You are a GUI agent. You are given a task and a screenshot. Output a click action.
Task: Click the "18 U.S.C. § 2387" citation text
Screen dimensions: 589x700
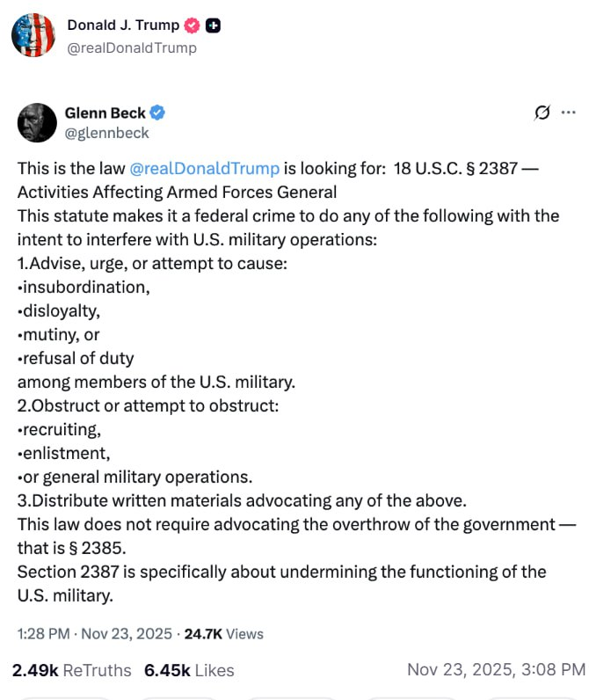coord(456,168)
